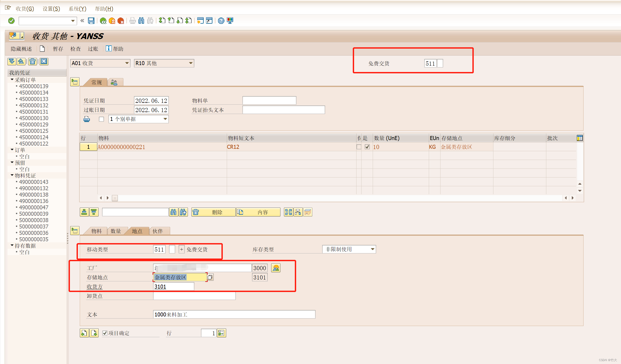
Task: Open the A01 收货 dropdown
Action: tap(127, 63)
